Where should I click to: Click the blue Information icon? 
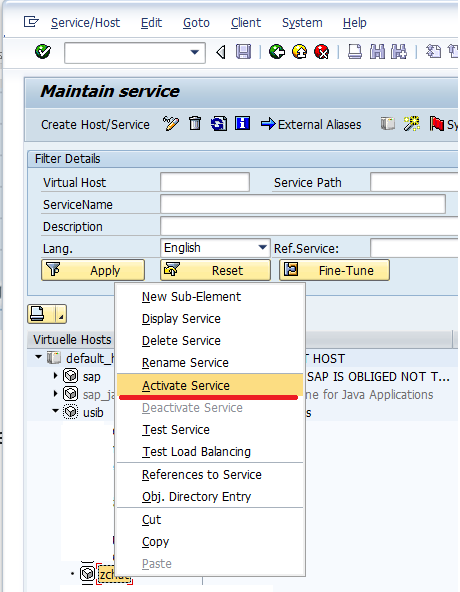click(x=242, y=123)
